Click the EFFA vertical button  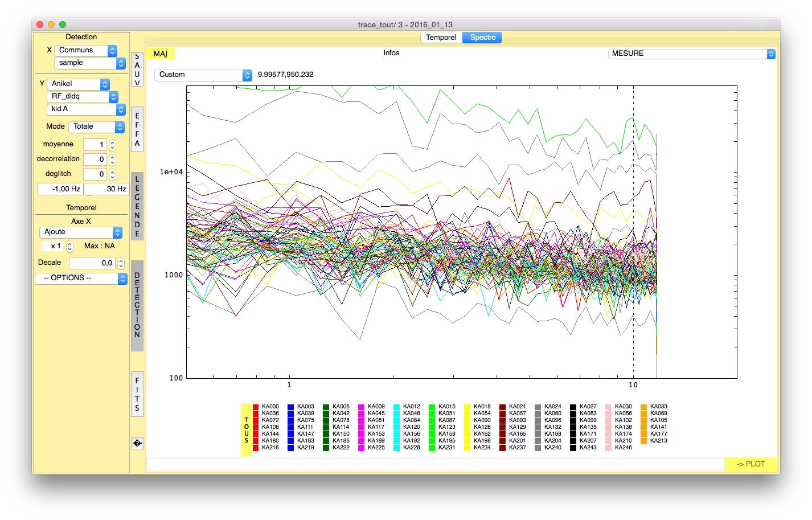click(x=137, y=129)
